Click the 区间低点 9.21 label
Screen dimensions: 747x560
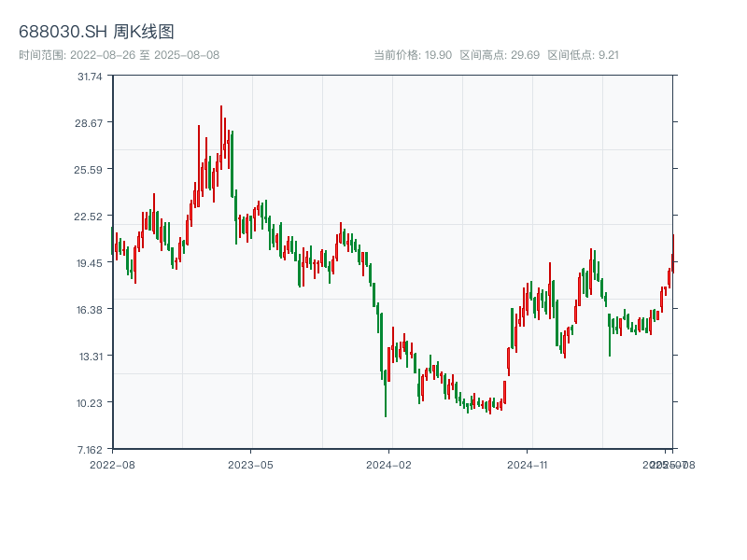pyautogui.click(x=583, y=55)
